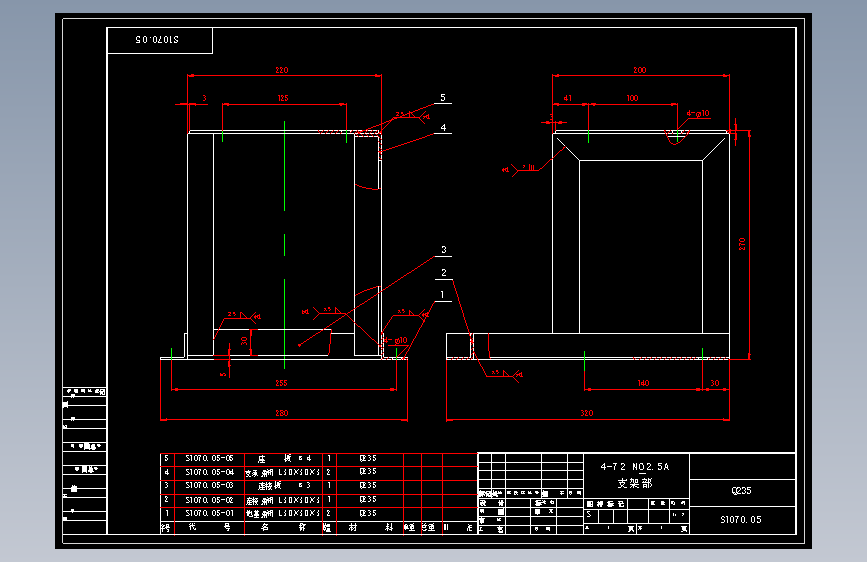Select S1070.05-01 in the parts list
This screenshot has height=562, width=867.
click(209, 513)
